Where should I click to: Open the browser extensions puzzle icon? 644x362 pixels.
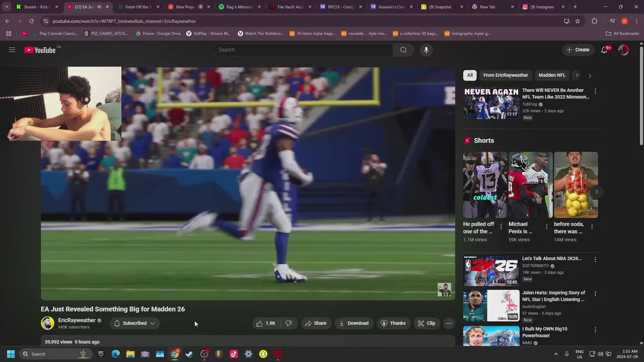click(x=594, y=21)
